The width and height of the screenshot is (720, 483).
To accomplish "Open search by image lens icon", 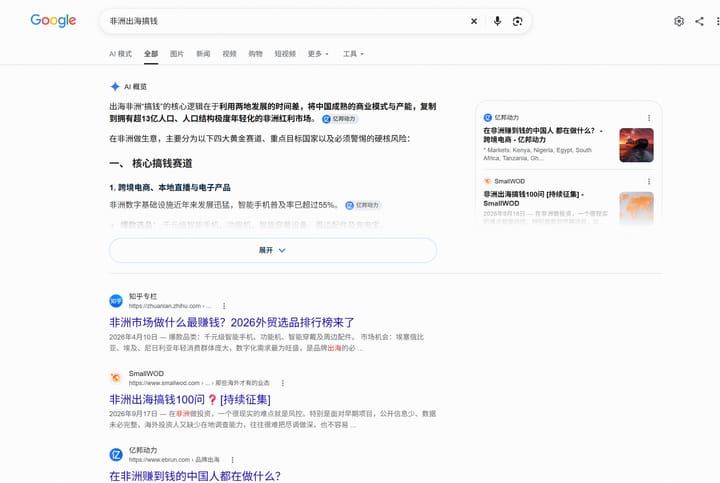I will (518, 21).
